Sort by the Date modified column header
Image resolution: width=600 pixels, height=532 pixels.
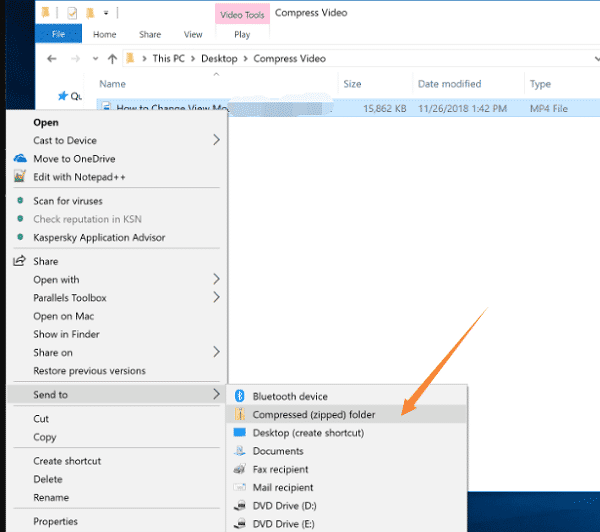click(450, 84)
